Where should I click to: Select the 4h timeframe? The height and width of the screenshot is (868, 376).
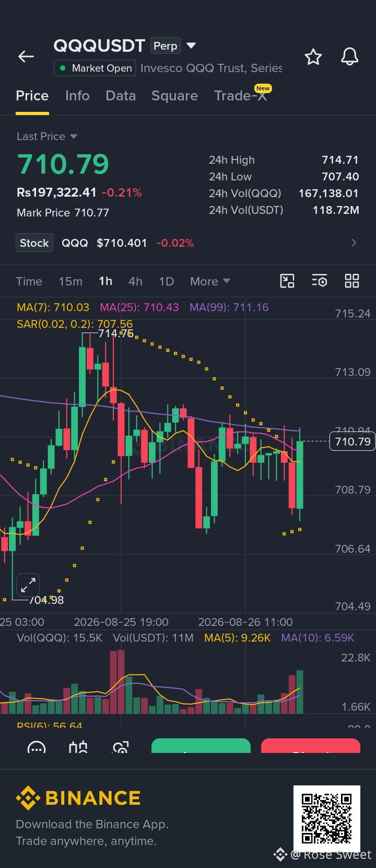[x=135, y=281]
